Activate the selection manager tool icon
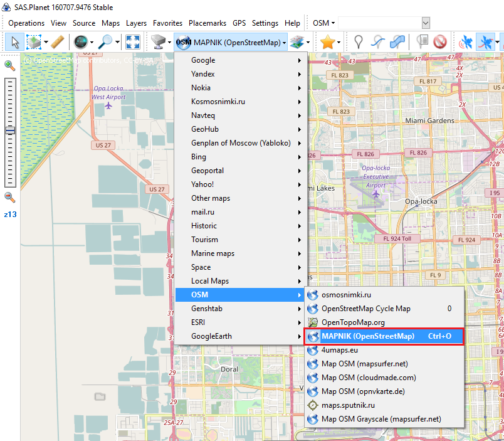The width and height of the screenshot is (504, 441). point(34,42)
